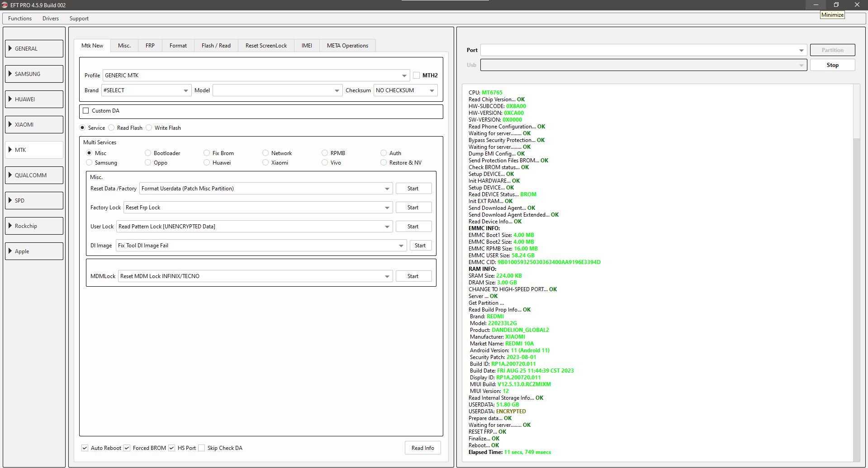868x468 pixels.
Task: Expand the SAMSUNG sidebar arrow
Action: (10, 74)
